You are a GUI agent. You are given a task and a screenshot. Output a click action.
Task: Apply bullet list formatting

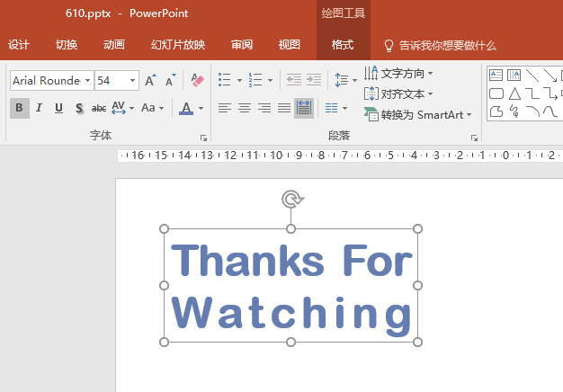click(x=225, y=80)
